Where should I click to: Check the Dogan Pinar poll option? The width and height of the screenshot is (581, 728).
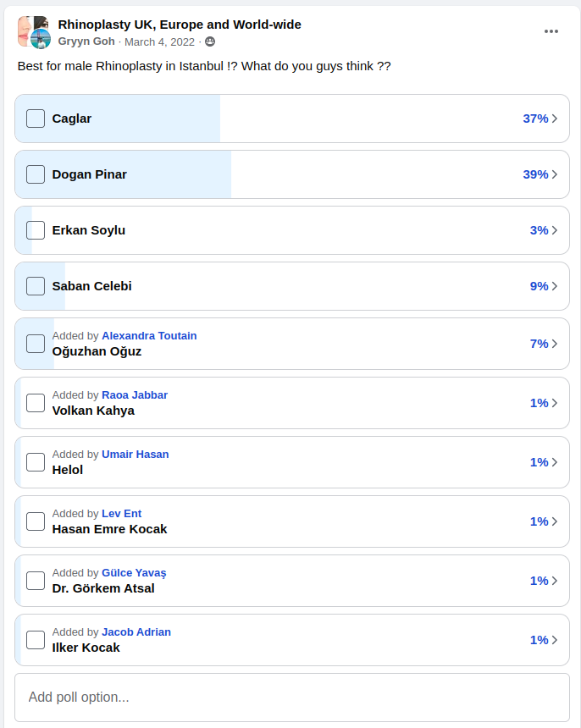tap(36, 174)
